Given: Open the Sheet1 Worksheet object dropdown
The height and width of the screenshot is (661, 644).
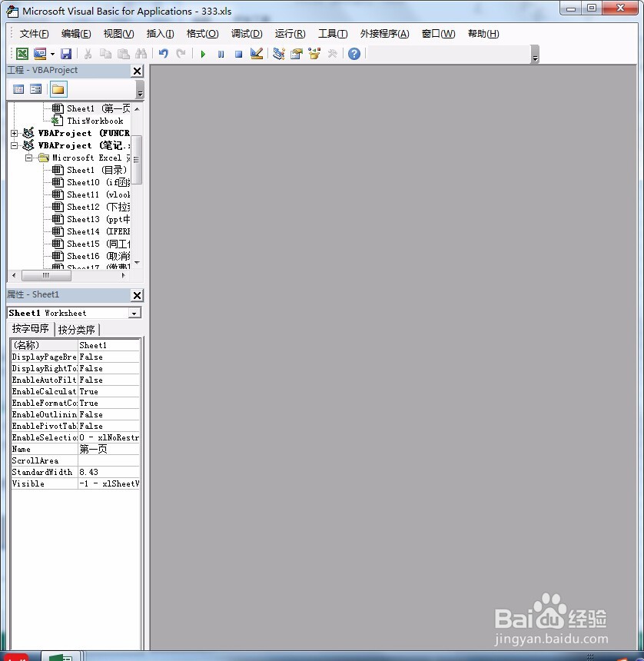Looking at the screenshot, I should 134,314.
